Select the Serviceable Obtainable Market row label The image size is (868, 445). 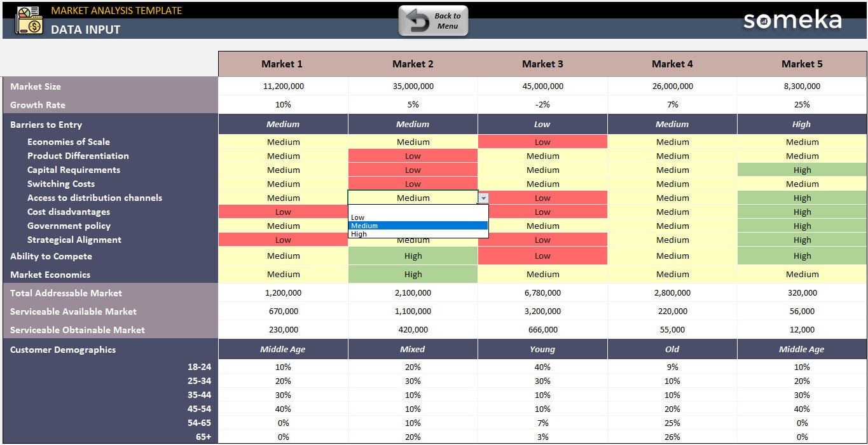(76, 329)
